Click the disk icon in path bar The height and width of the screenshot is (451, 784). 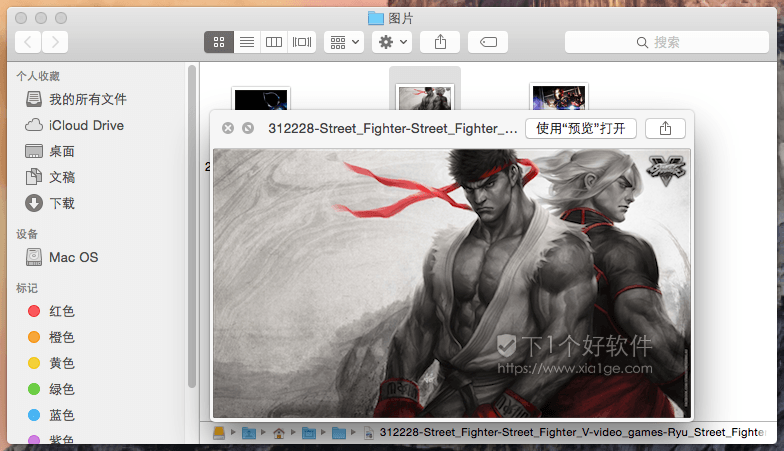[219, 432]
